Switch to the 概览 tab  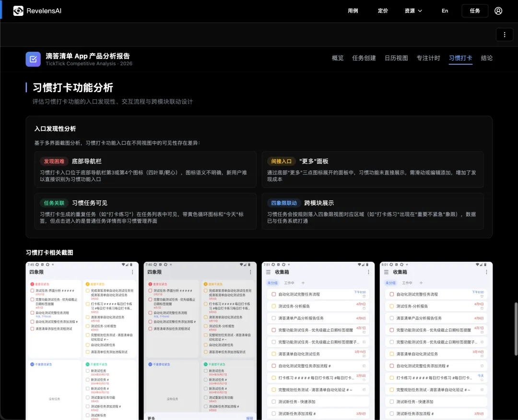(338, 58)
